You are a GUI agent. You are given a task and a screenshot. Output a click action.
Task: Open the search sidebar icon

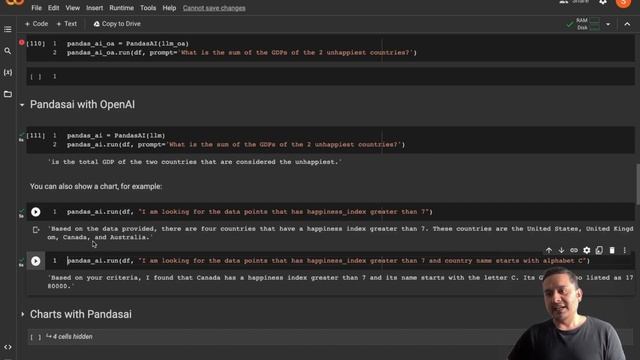7,51
